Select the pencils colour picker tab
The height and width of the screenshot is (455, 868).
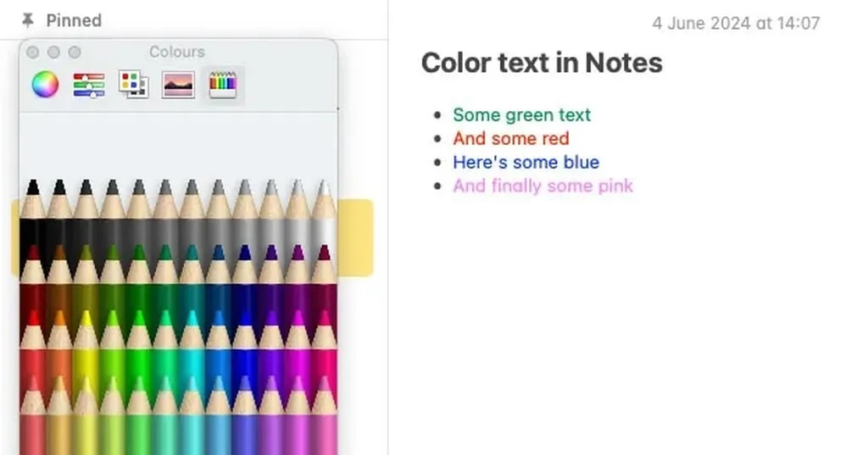(223, 85)
